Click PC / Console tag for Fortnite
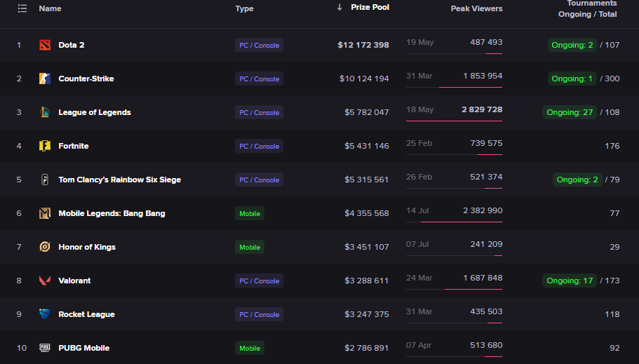Image resolution: width=639 pixels, height=364 pixels. tap(260, 146)
